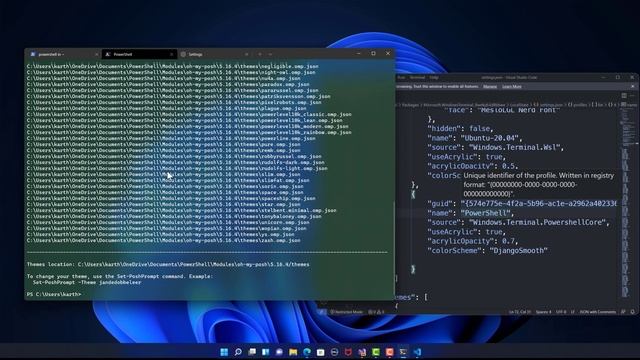This screenshot has height=360, width=640.
Task: Click the feedback icon in status bar
Action: [623, 312]
